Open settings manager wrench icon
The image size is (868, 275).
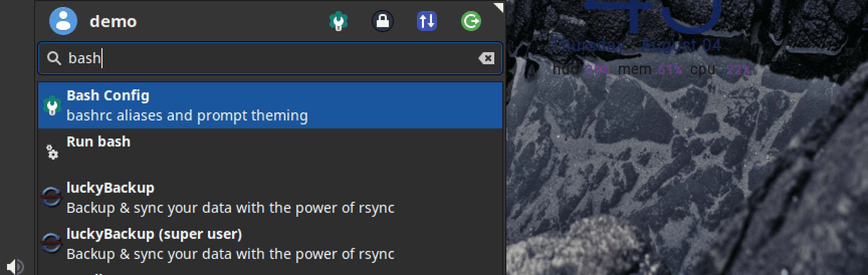339,21
